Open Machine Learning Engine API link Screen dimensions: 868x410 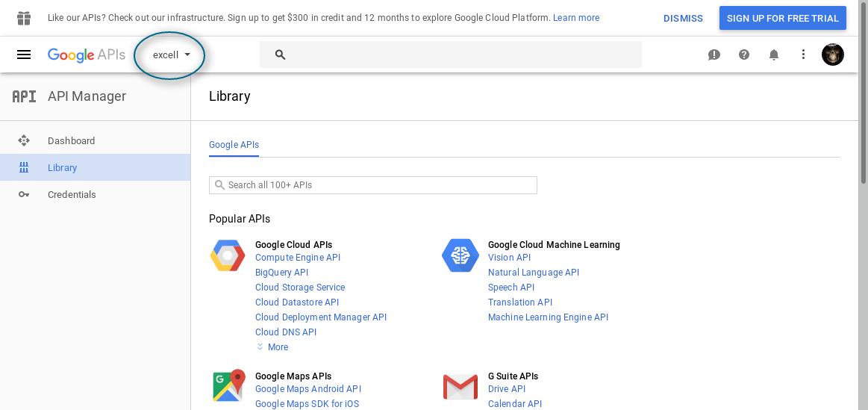[548, 317]
